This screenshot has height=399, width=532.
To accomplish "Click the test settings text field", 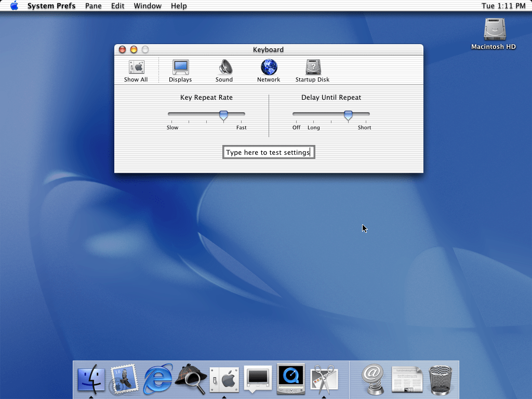I will [x=269, y=152].
